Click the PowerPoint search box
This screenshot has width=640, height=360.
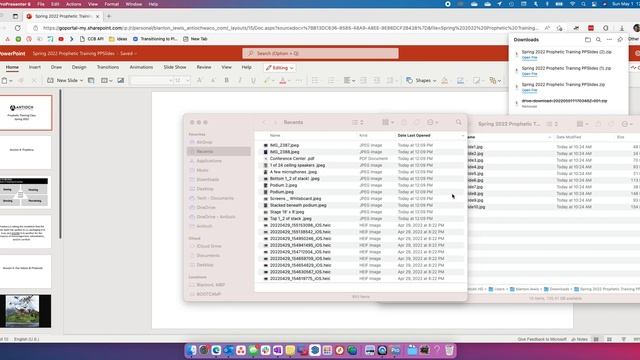coord(320,53)
